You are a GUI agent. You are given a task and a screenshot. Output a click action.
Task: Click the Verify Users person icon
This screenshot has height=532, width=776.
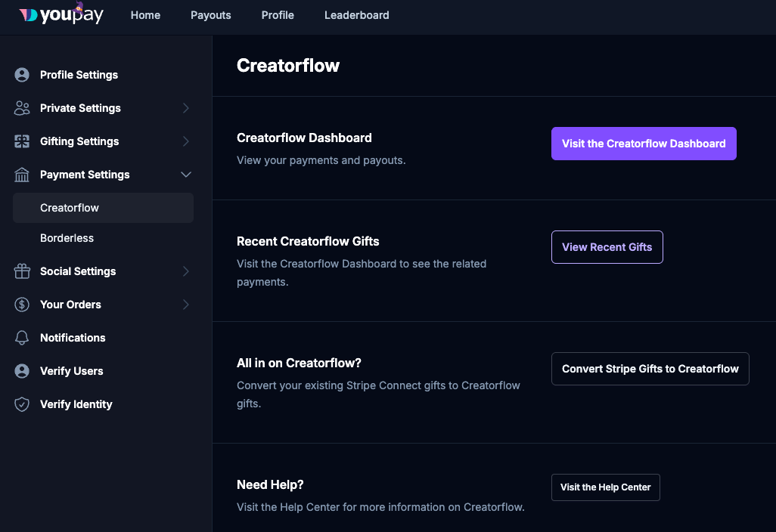click(x=22, y=371)
